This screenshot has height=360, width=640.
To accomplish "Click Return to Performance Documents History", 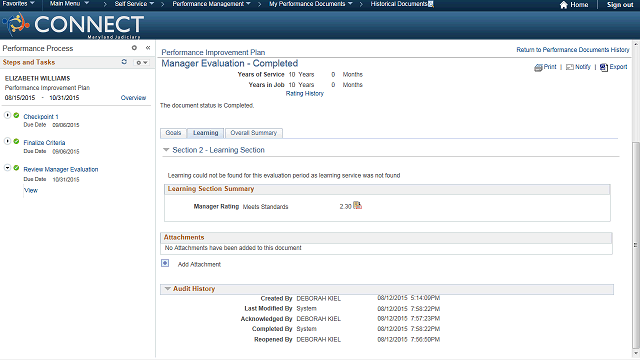I will [x=573, y=50].
